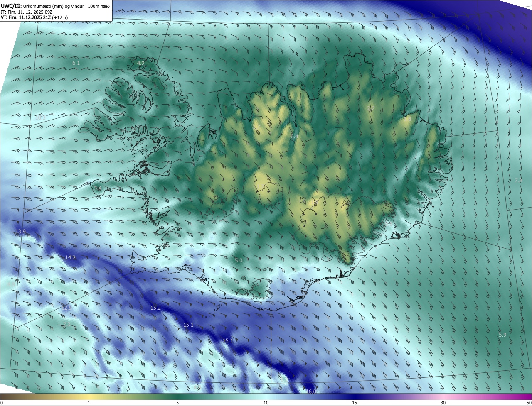Select the 4.2 value label
This screenshot has width=532, height=406.
coord(141,64)
